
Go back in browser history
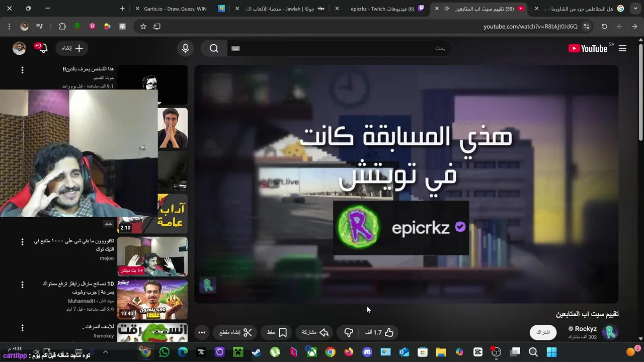634,27
